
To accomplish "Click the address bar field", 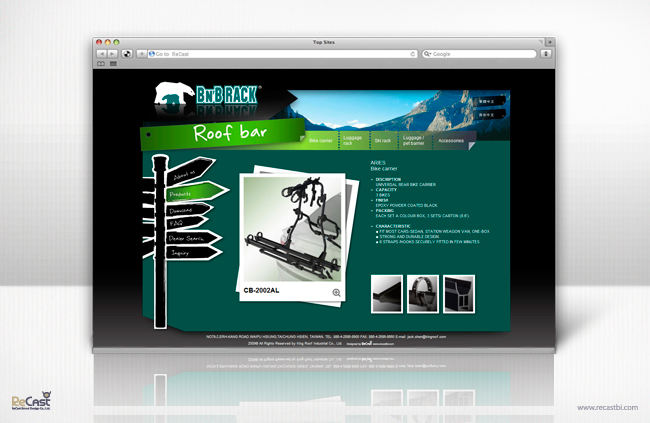I will click(x=282, y=54).
